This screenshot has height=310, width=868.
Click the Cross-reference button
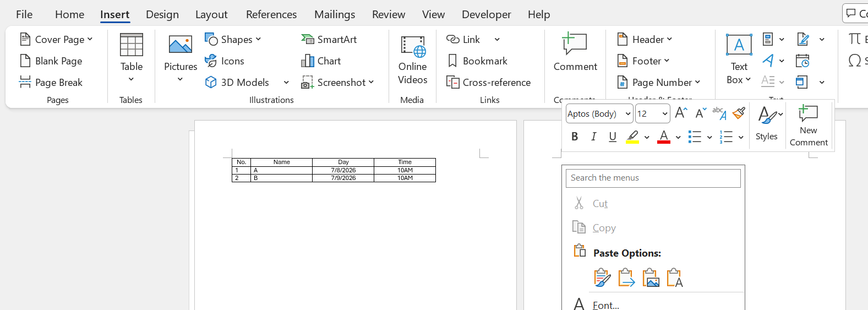tap(489, 82)
